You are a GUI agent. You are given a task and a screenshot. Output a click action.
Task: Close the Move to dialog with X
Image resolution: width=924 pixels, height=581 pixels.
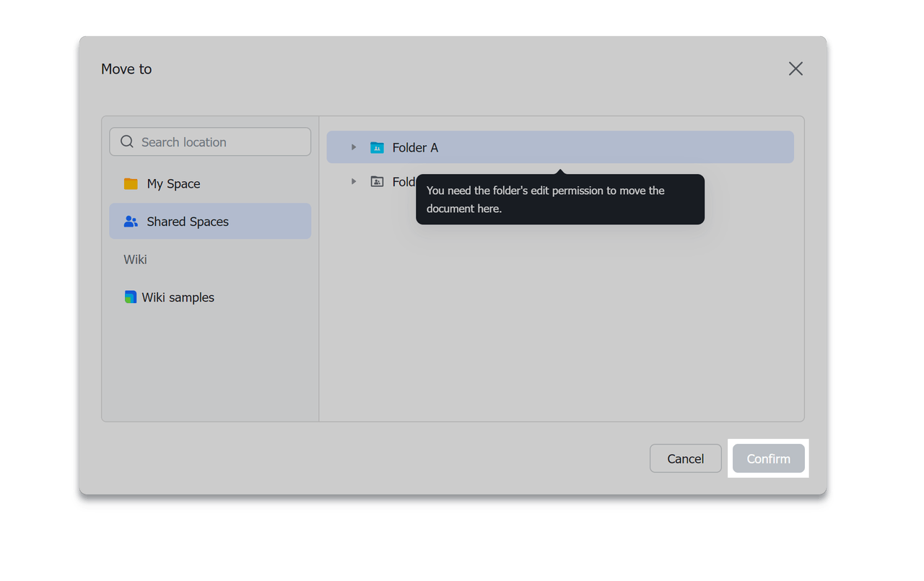coord(796,69)
